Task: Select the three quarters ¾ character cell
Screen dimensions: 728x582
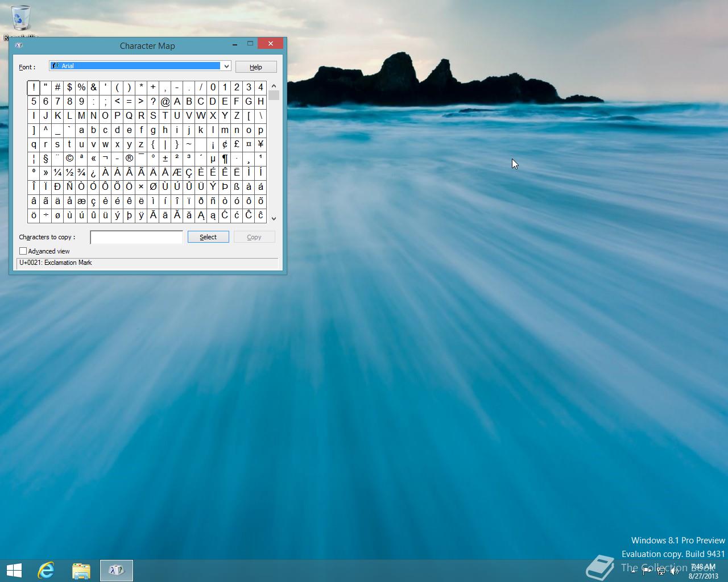Action: [x=81, y=173]
